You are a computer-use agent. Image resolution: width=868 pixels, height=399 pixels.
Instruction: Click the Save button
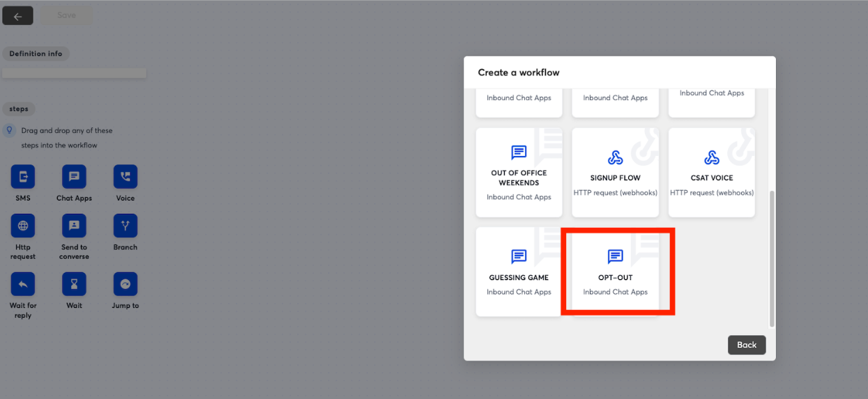[66, 15]
